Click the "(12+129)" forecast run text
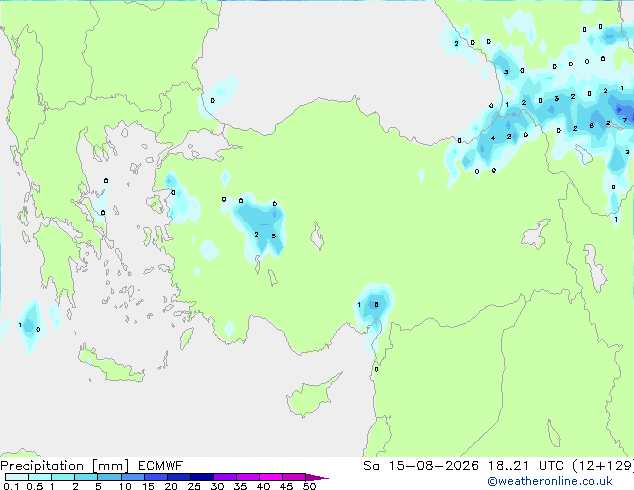634x490 pixels. (603, 466)
